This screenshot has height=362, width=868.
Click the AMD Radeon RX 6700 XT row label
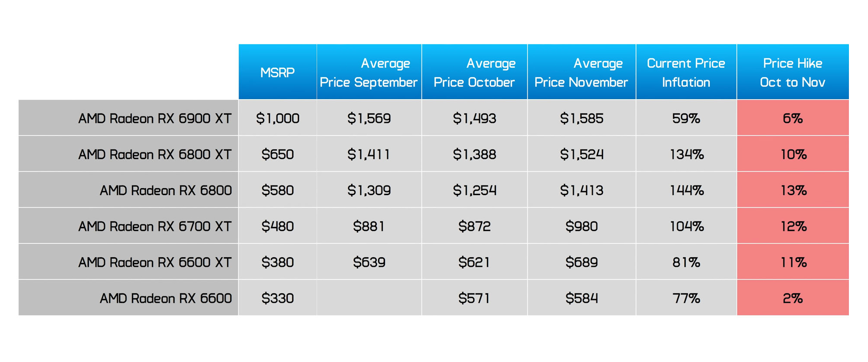coord(155,226)
